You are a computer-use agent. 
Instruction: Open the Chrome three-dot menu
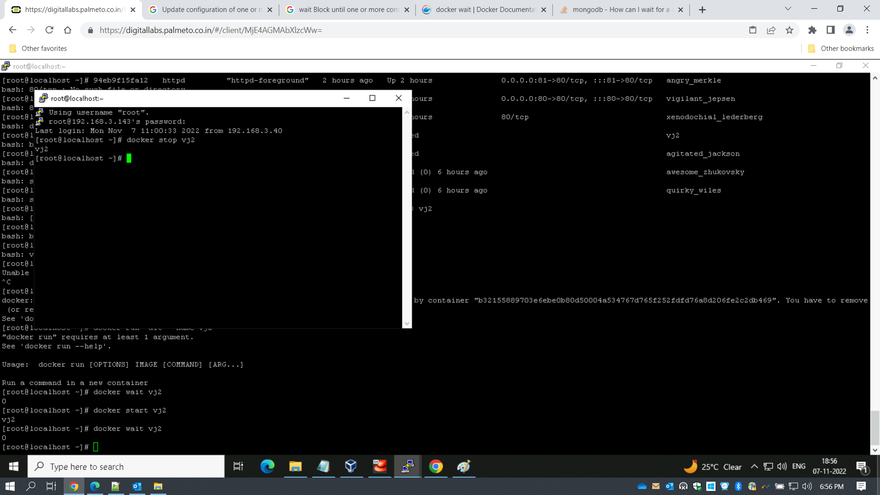(x=866, y=30)
